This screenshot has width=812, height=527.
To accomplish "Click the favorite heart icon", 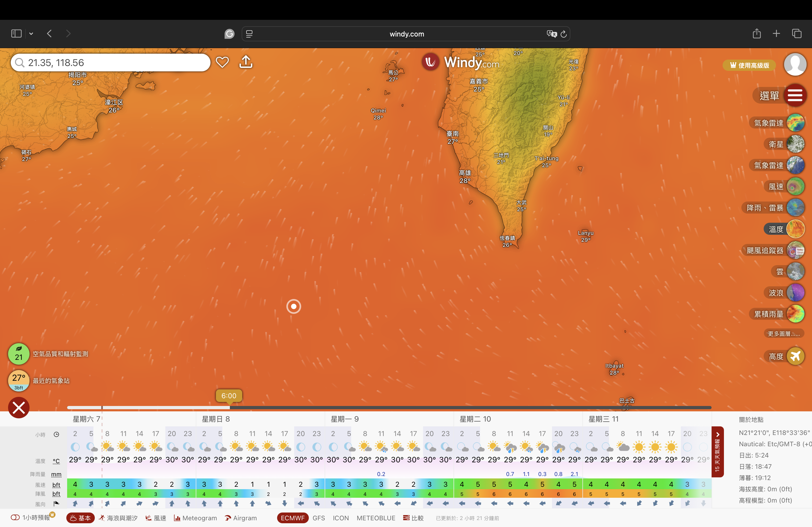I will point(222,62).
